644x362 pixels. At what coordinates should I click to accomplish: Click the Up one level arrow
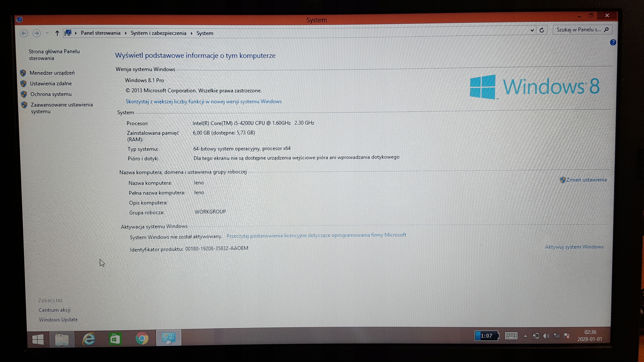[57, 33]
